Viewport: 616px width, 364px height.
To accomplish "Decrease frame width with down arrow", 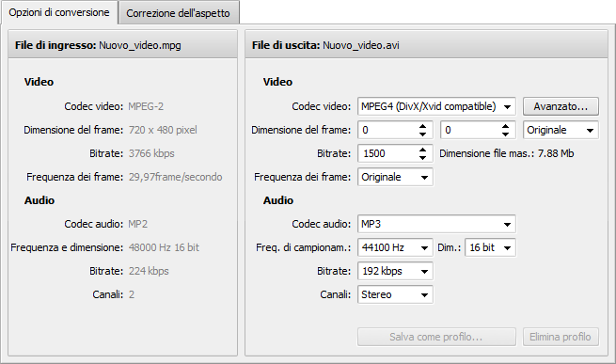I will click(x=422, y=135).
